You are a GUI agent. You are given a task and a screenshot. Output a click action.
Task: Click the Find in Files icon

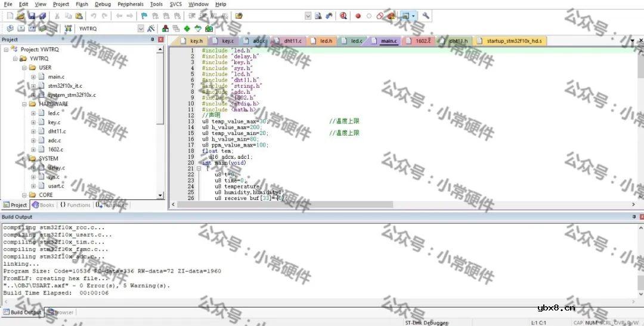(x=239, y=16)
